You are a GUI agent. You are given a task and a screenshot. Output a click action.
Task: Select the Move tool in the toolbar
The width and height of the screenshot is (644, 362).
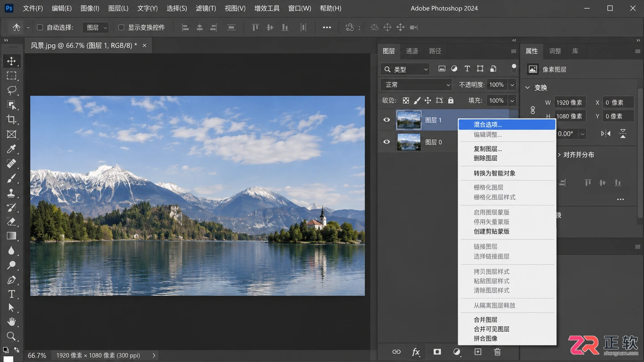coord(12,61)
